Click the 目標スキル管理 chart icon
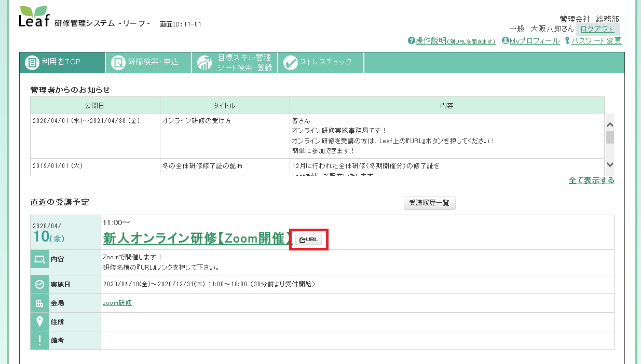The image size is (641, 364). click(x=204, y=62)
